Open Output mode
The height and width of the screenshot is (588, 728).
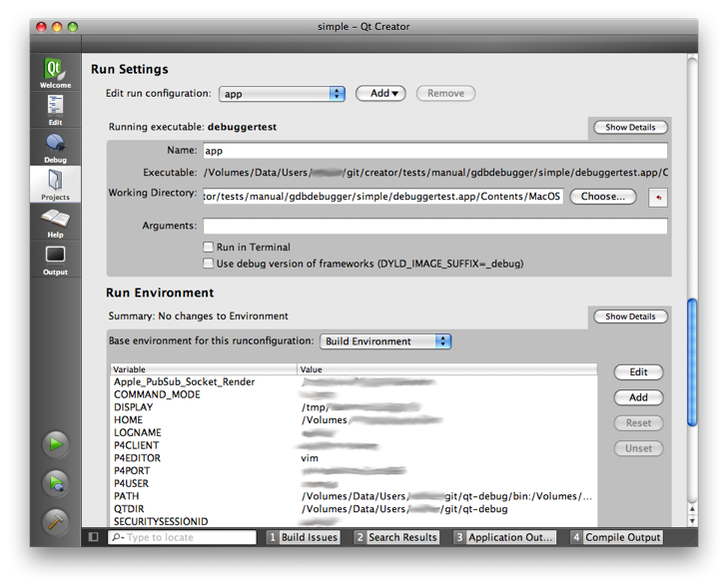click(x=55, y=260)
